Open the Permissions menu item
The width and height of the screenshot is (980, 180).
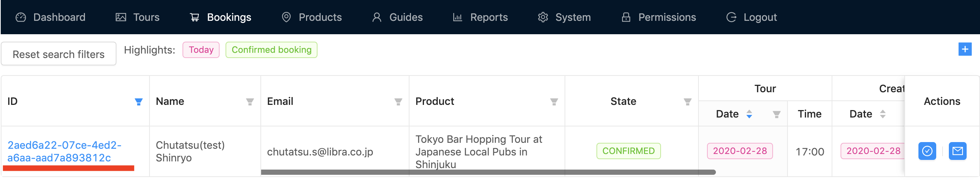click(x=658, y=17)
